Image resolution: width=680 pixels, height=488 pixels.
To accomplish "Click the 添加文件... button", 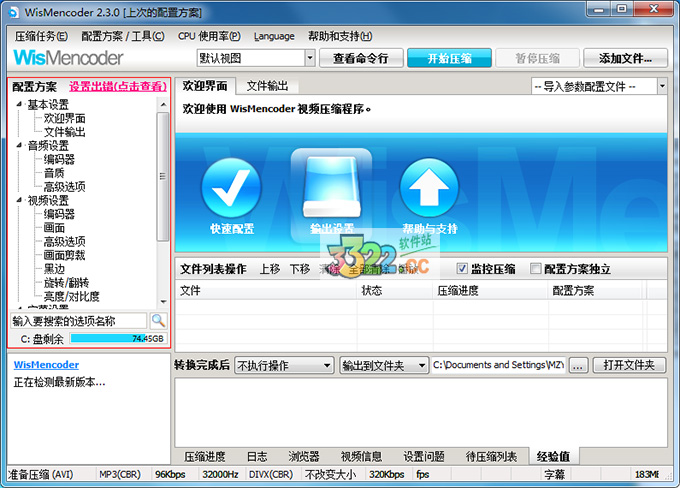I will [625, 58].
